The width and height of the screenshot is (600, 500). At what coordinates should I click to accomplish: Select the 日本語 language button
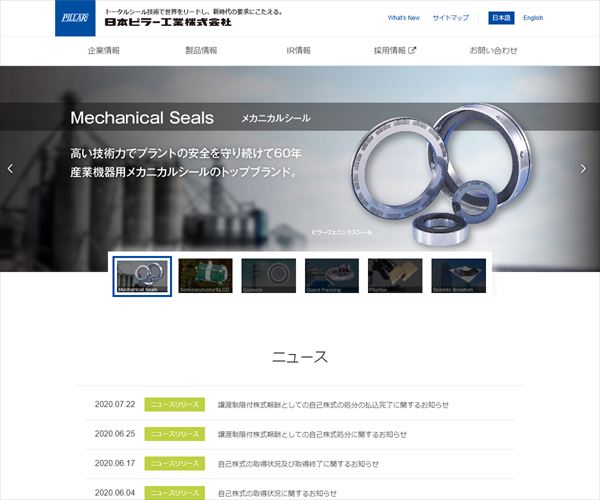[x=501, y=18]
